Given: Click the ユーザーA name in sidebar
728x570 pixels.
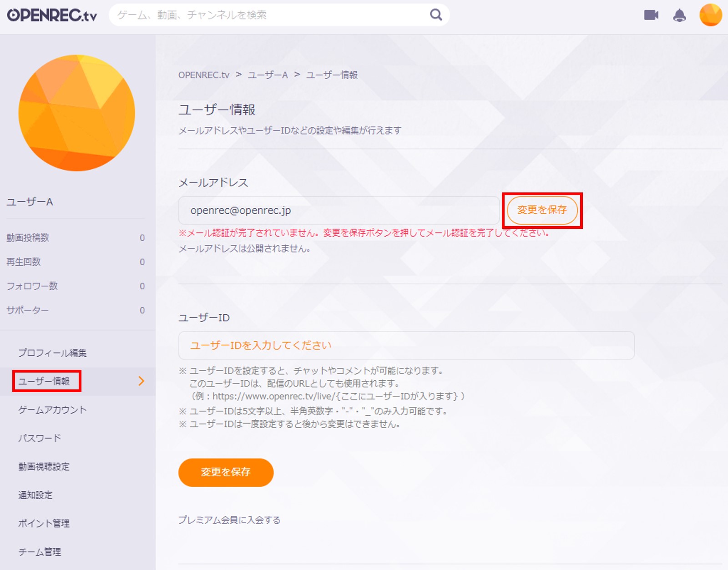Looking at the screenshot, I should point(30,202).
